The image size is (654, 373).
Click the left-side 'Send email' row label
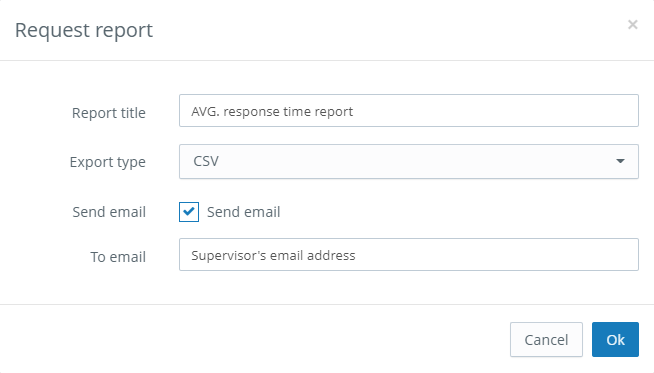(x=109, y=212)
